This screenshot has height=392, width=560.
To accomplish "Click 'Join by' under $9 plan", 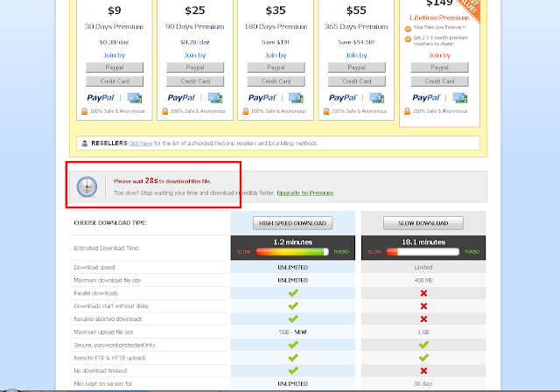I will click(115, 55).
